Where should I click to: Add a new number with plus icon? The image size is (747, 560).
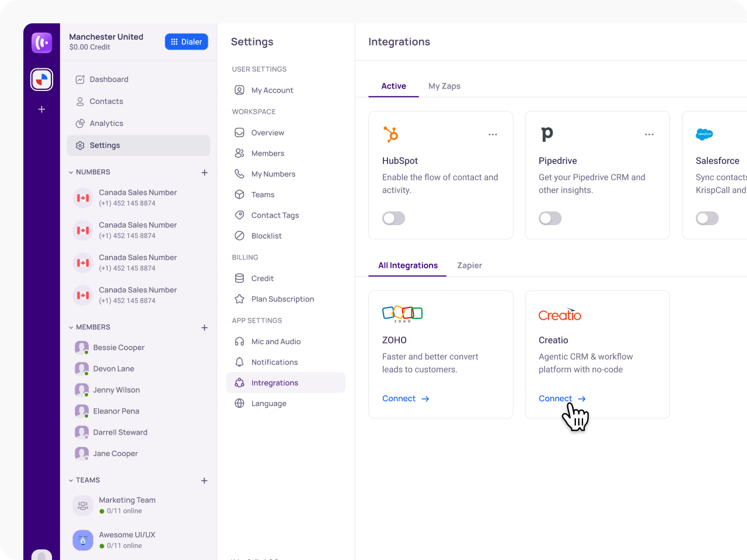coord(204,173)
